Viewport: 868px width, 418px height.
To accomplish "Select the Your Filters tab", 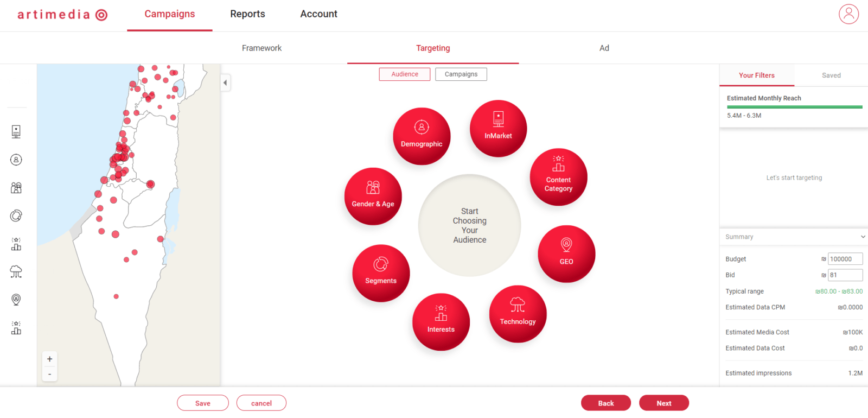I will (x=757, y=75).
